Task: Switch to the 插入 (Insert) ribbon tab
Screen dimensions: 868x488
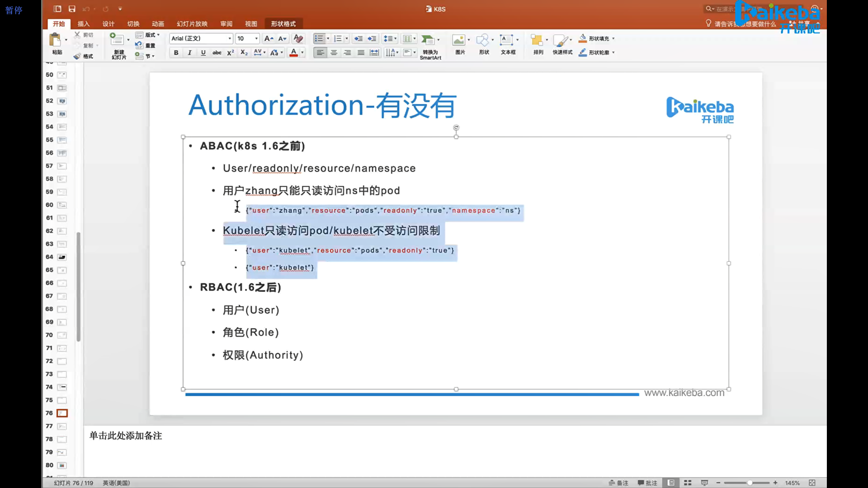Action: (83, 24)
